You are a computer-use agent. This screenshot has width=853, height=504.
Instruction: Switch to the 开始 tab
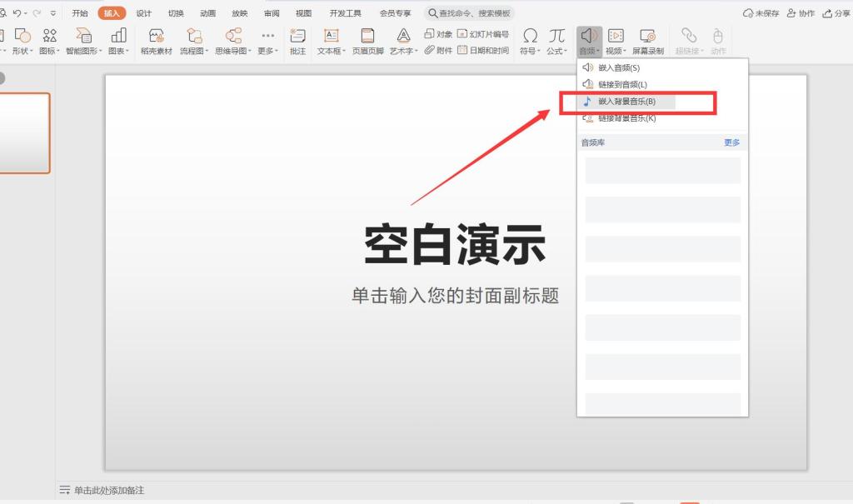(80, 13)
